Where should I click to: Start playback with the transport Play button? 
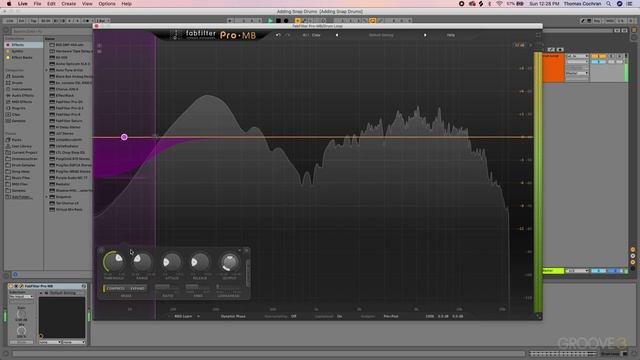(270, 20)
